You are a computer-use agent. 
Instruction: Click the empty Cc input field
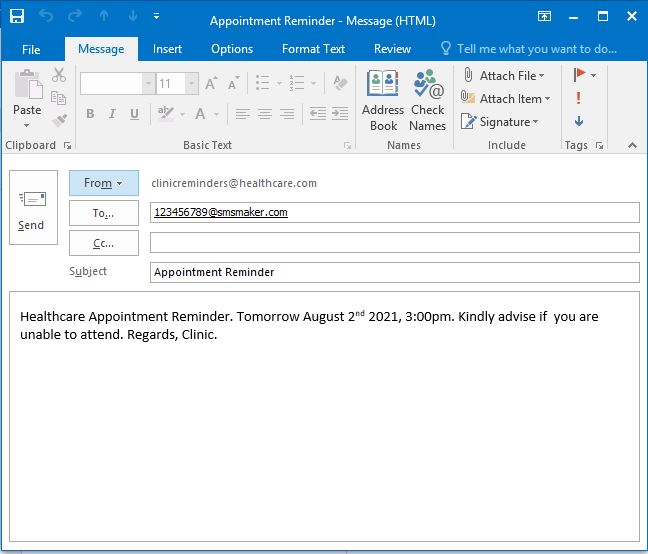(x=395, y=242)
